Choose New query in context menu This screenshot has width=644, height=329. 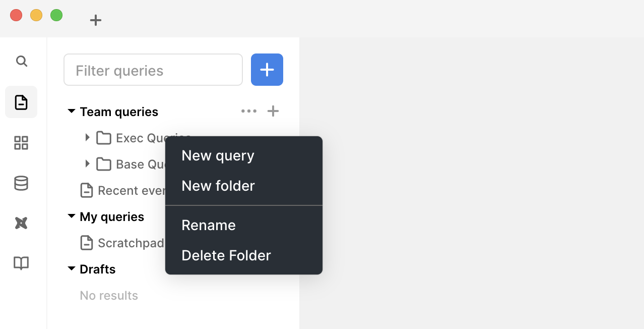[244, 155]
